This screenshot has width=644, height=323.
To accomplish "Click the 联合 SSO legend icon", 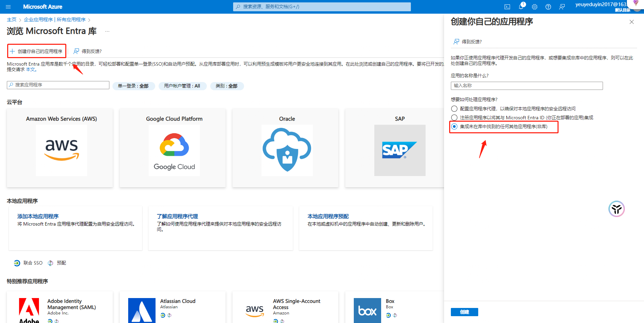I will click(x=17, y=263).
